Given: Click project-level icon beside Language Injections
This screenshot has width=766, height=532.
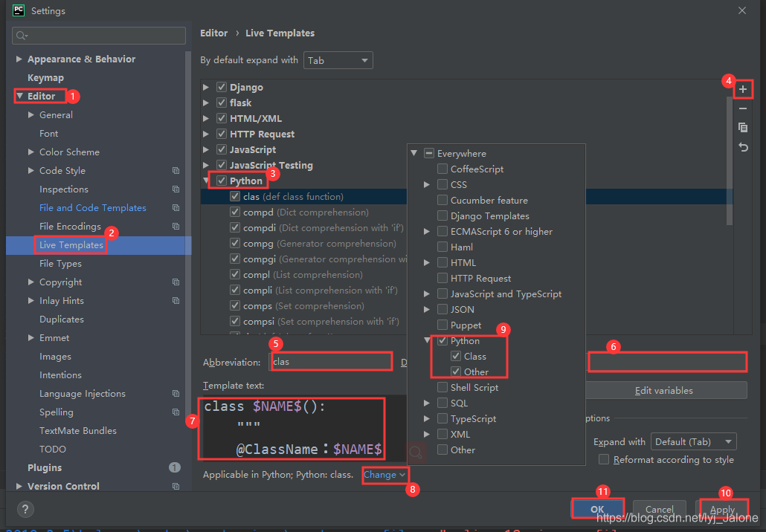Looking at the screenshot, I should 176,393.
